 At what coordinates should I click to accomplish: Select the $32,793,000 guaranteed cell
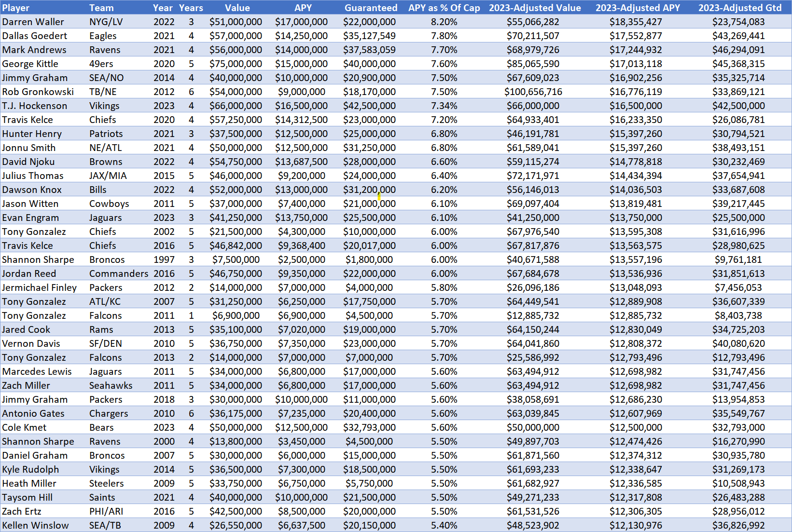369,427
